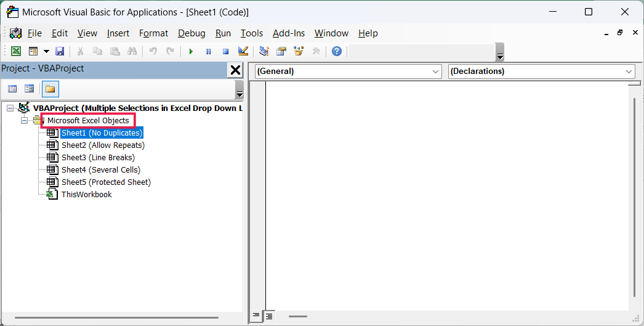Screen dimensions: 644x326
Task: Click the View Object icon in Project pane
Action: (29, 89)
